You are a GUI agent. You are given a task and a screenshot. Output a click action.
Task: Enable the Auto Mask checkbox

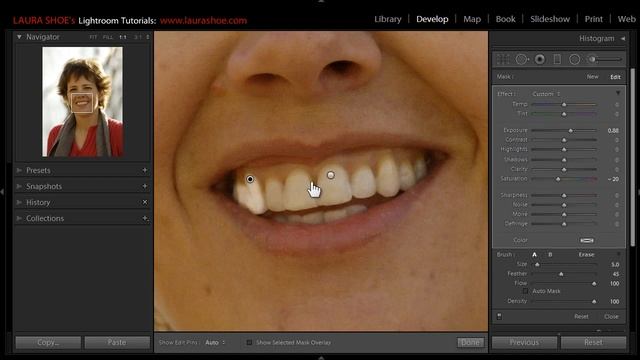click(525, 291)
